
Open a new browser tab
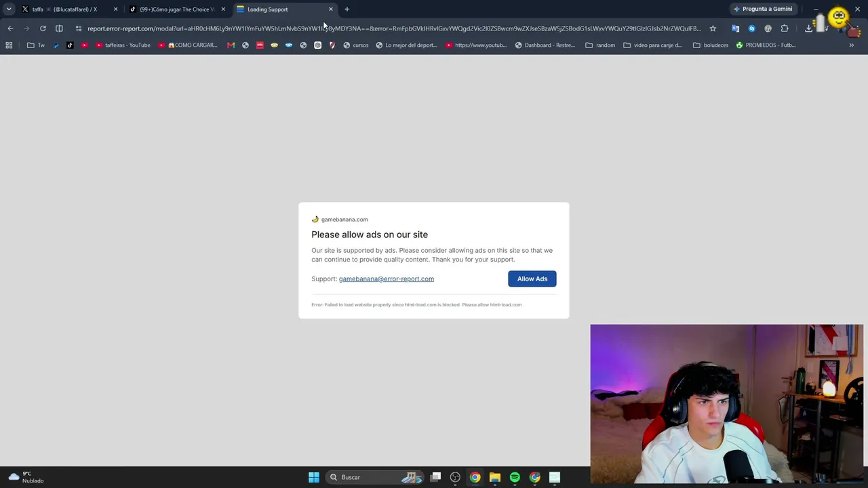pos(347,9)
